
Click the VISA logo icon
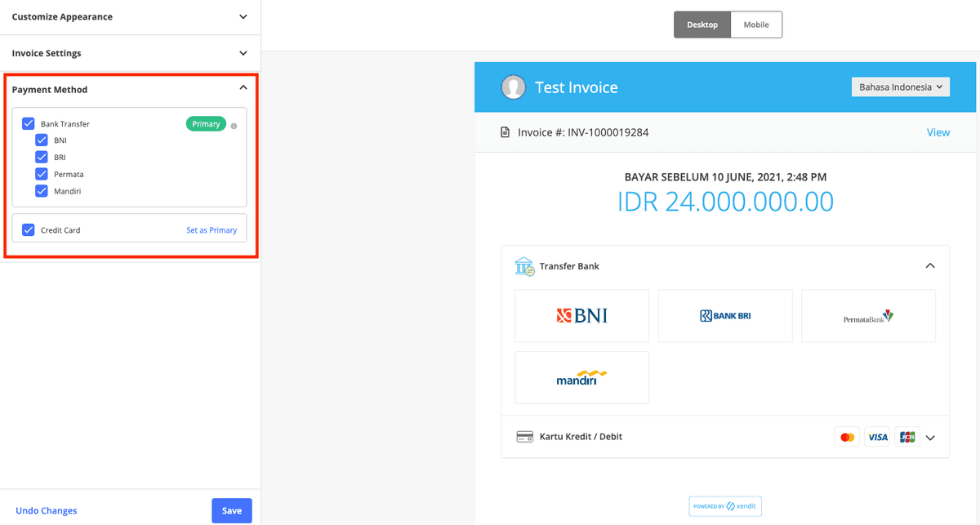pos(877,437)
